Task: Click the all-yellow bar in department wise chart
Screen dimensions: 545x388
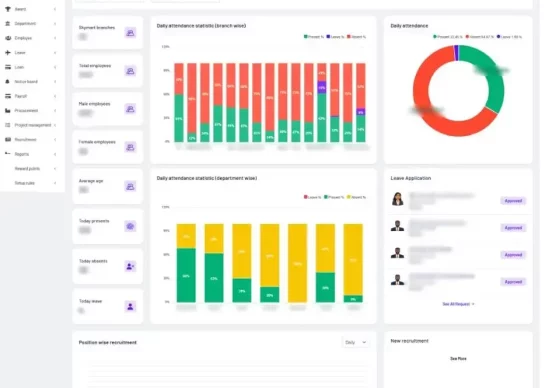Action: pyautogui.click(x=298, y=263)
